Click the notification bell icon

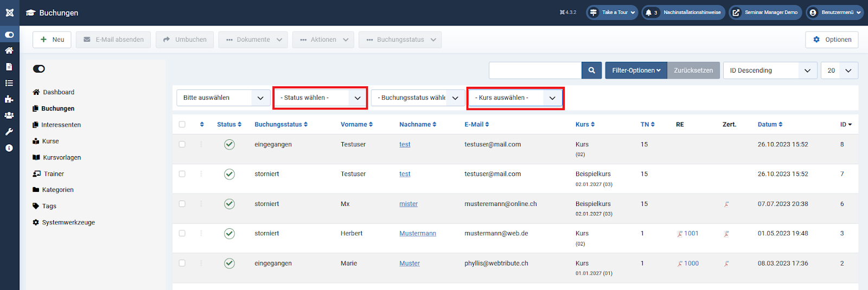[648, 12]
